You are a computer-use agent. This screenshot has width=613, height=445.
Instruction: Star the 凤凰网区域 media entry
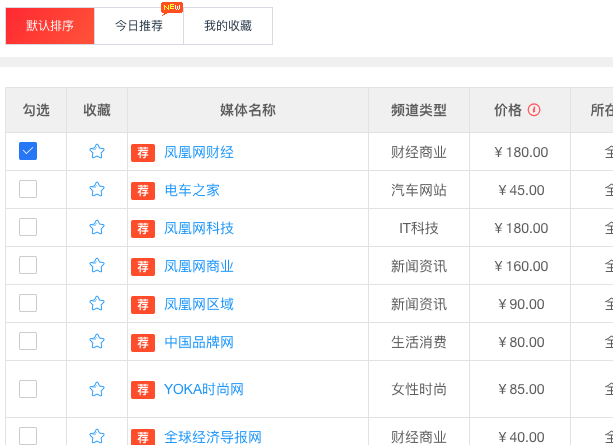[x=97, y=304]
